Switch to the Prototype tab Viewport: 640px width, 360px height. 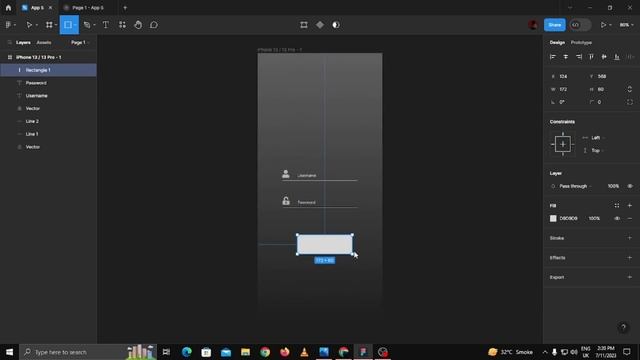pos(581,42)
